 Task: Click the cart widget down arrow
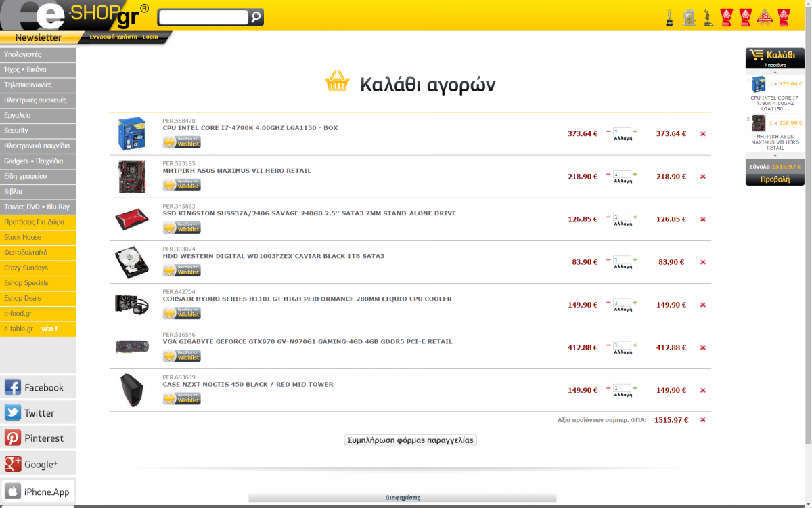pyautogui.click(x=775, y=156)
